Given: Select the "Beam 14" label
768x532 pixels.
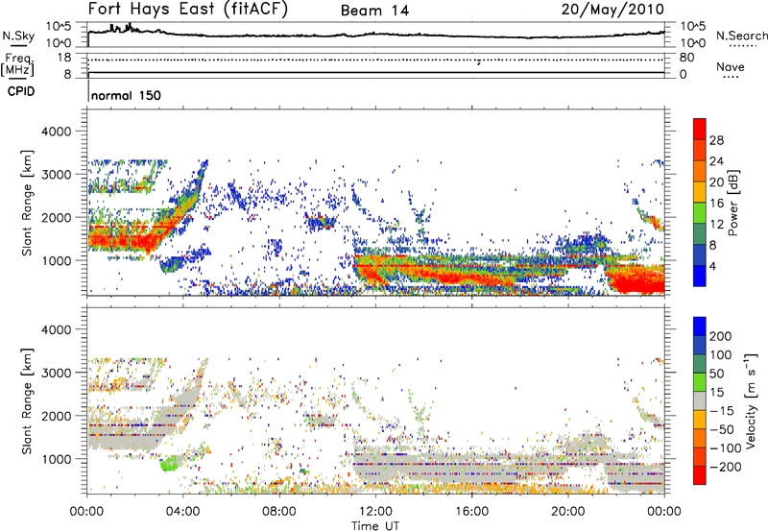Looking at the screenshot, I should point(374,11).
